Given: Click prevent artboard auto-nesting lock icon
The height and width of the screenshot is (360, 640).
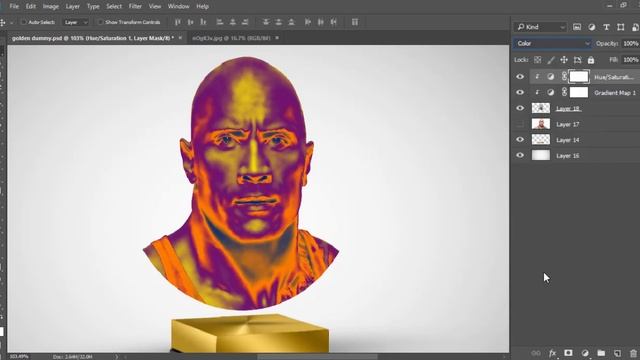Looking at the screenshot, I should pyautogui.click(x=578, y=60).
